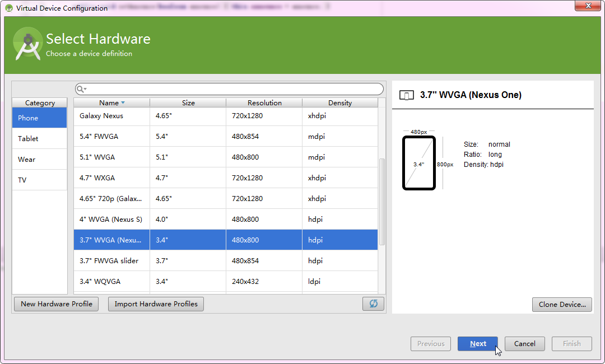Sort by the Density column header

340,102
